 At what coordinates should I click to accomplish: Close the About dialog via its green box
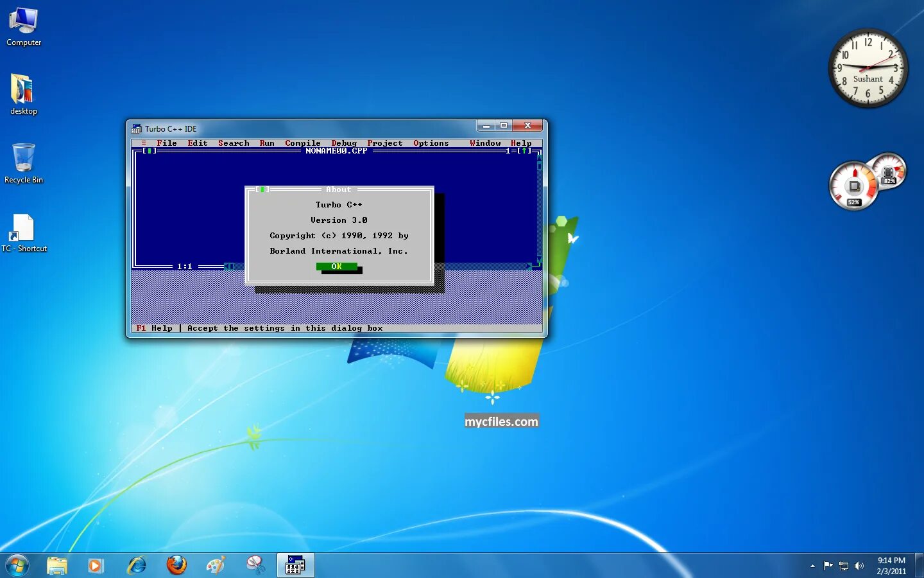click(x=262, y=189)
